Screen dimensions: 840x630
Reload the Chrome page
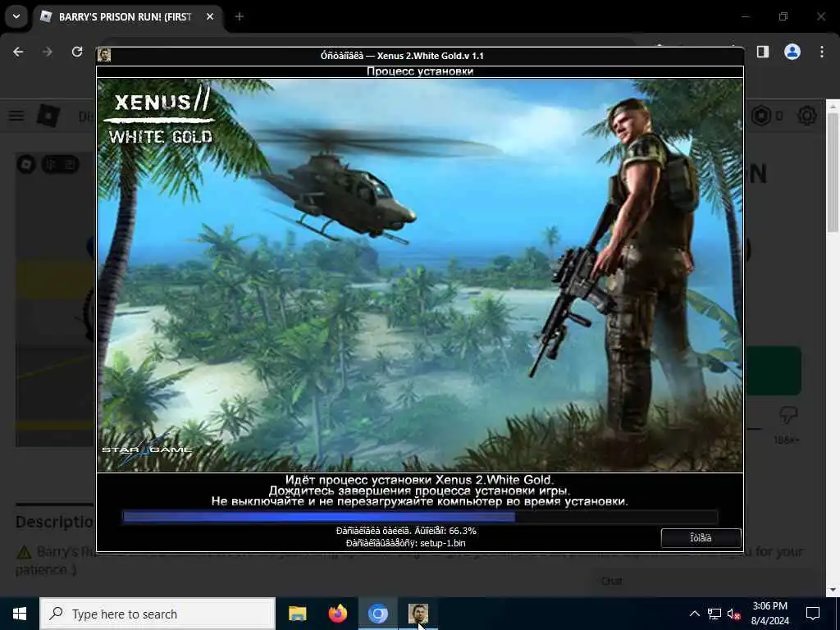pyautogui.click(x=77, y=52)
